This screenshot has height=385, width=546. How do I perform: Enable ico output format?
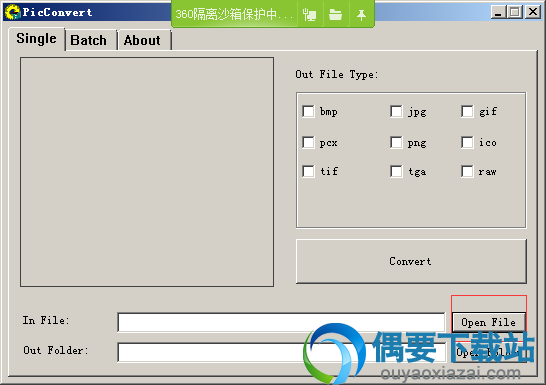[467, 142]
